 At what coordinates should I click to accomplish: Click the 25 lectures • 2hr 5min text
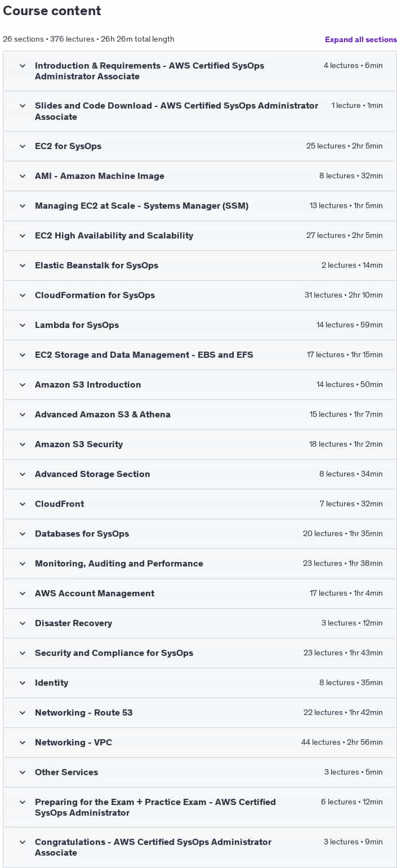point(345,146)
